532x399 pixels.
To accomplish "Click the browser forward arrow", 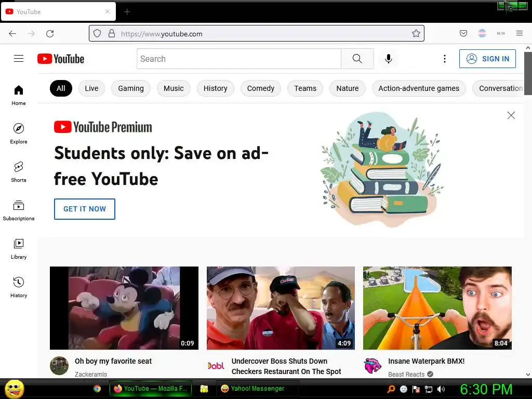I will pyautogui.click(x=31, y=34).
